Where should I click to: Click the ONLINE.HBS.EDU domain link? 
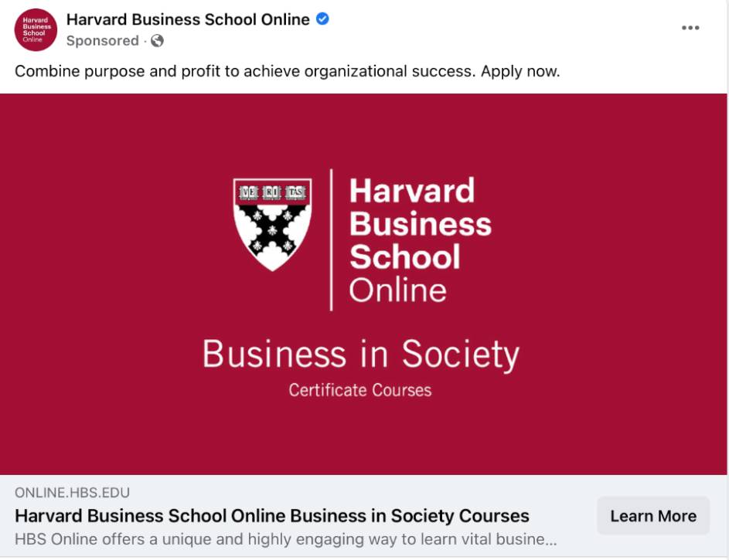tap(72, 493)
